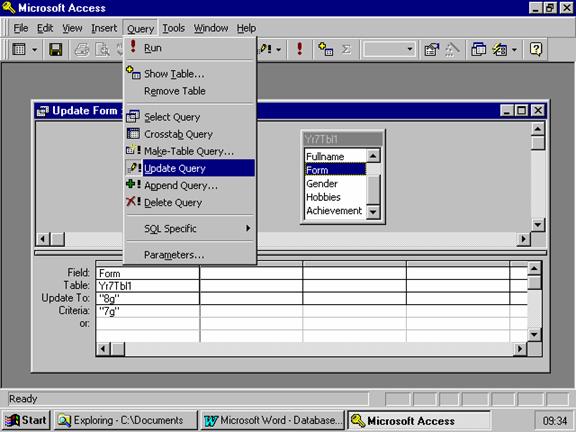Expand the Query Type dropdown arrow

tap(278, 49)
